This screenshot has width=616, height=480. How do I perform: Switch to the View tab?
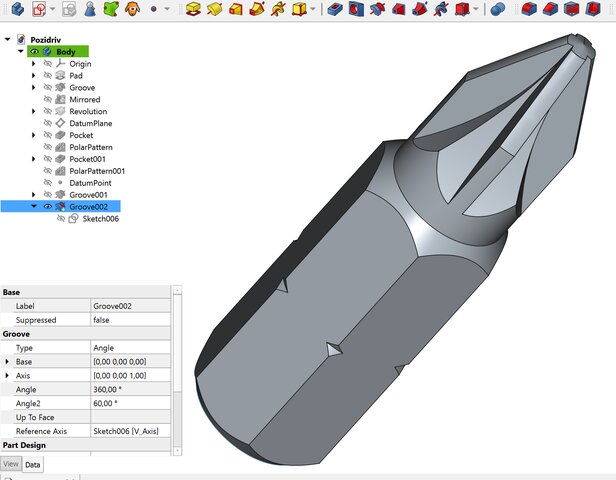point(11,464)
